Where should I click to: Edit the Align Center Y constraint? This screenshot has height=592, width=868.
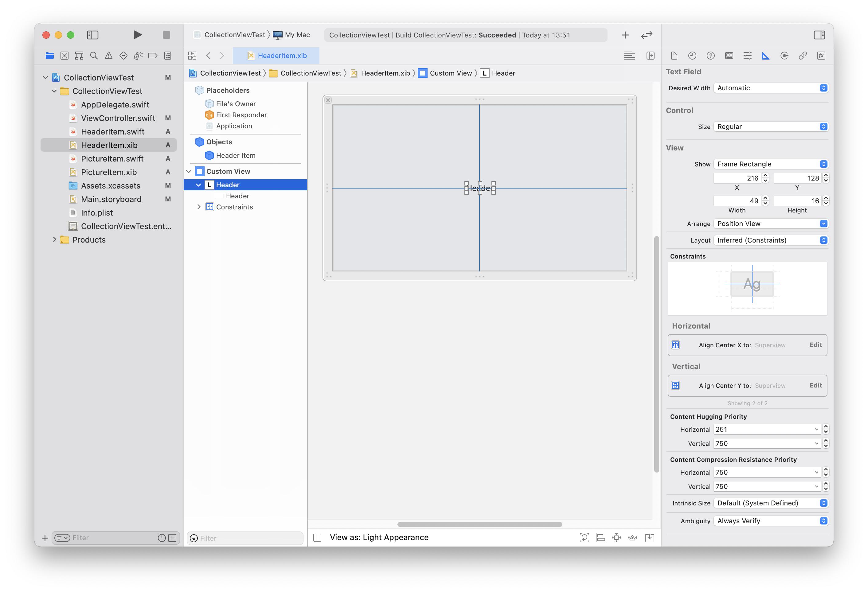[815, 385]
